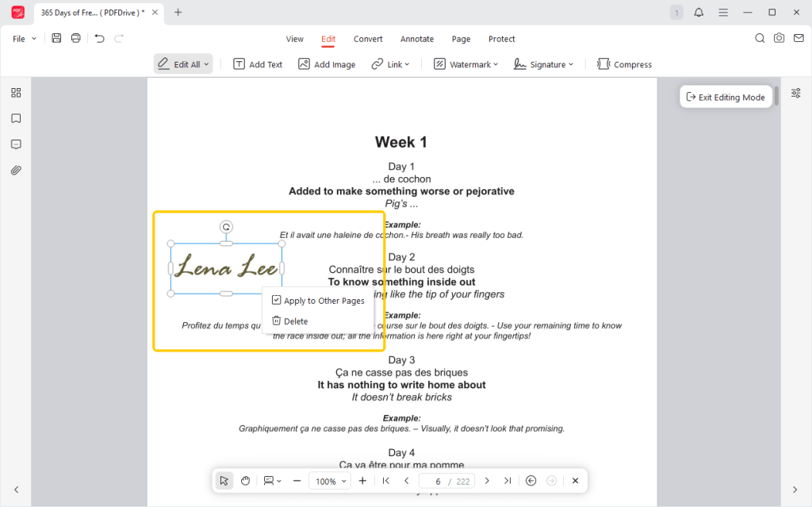Click the Add Text button
Image resolution: width=812 pixels, height=507 pixels.
[x=258, y=64]
